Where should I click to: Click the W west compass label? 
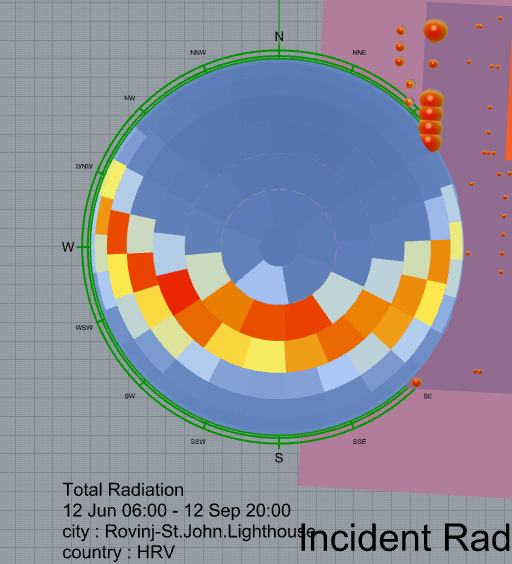pyautogui.click(x=68, y=247)
